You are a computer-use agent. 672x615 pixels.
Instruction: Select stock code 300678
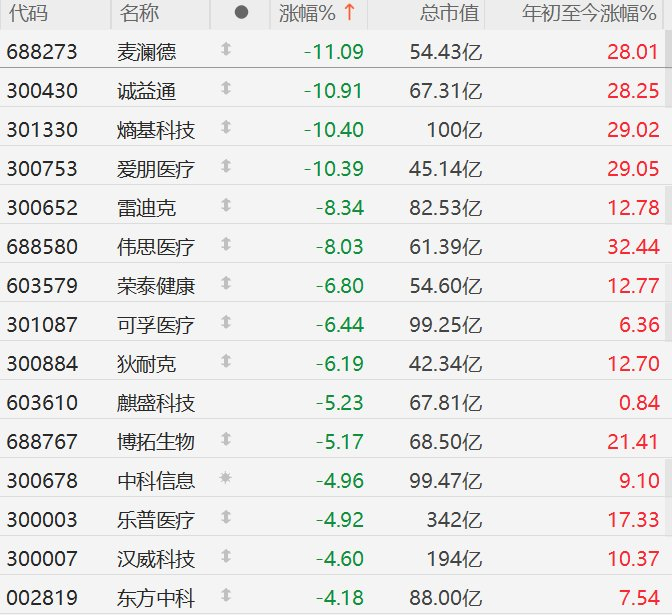[x=42, y=481]
